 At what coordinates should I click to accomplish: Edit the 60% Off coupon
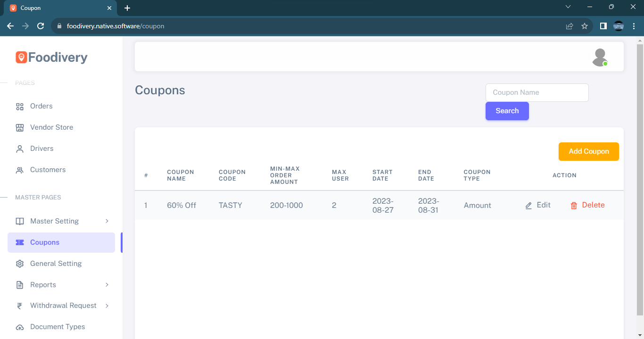click(538, 205)
